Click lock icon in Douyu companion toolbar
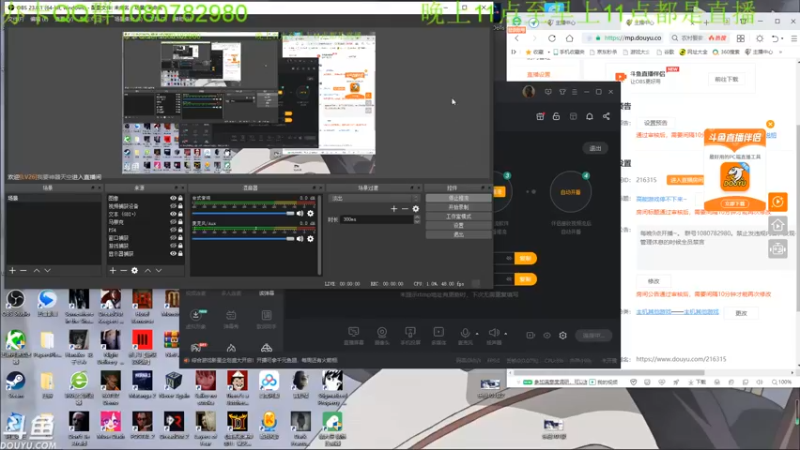The image size is (800, 450). [x=557, y=116]
